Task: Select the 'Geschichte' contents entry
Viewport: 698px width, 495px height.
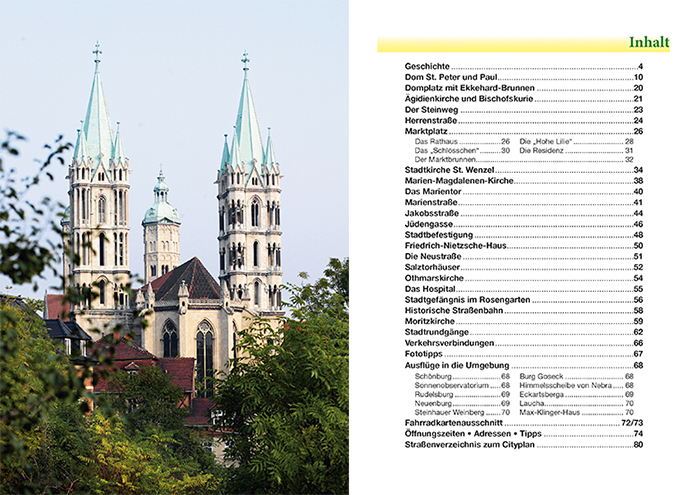Action: coord(524,66)
